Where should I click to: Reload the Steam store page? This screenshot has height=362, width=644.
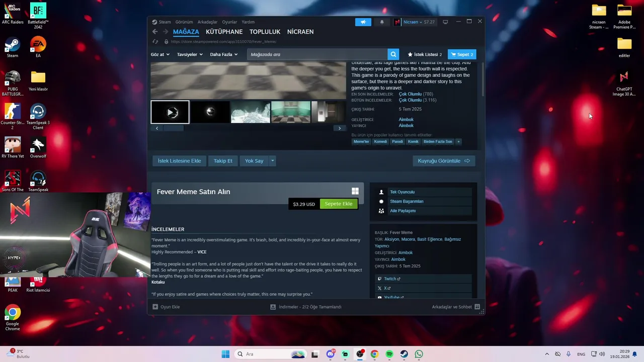(x=155, y=42)
